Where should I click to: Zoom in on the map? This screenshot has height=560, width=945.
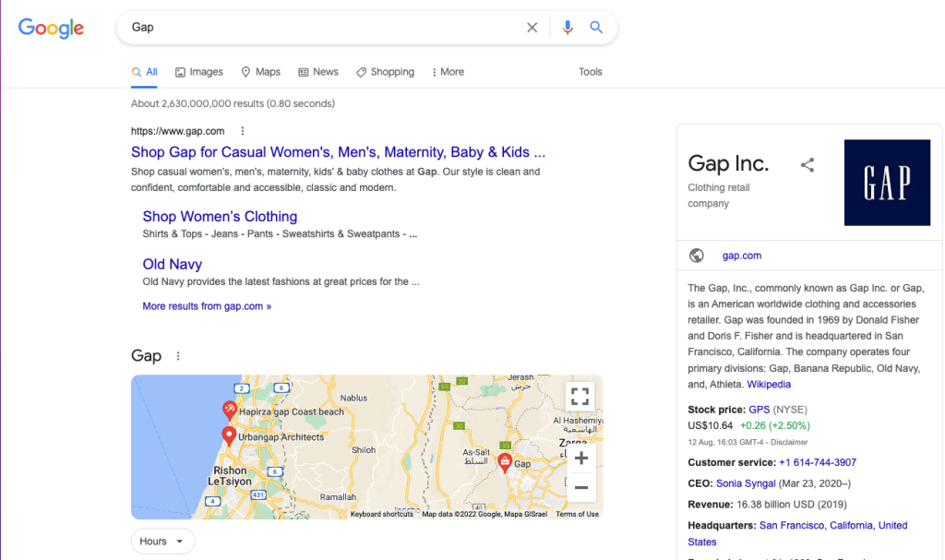click(x=581, y=458)
